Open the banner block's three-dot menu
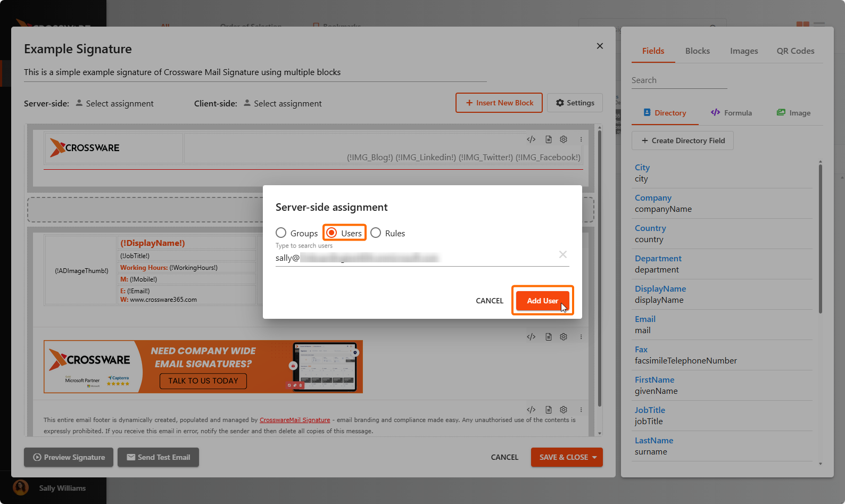 coord(581,337)
